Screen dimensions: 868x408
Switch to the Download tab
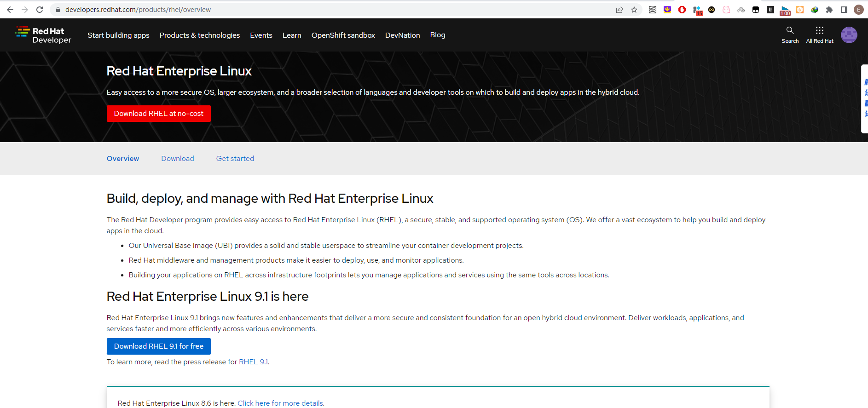coord(178,158)
